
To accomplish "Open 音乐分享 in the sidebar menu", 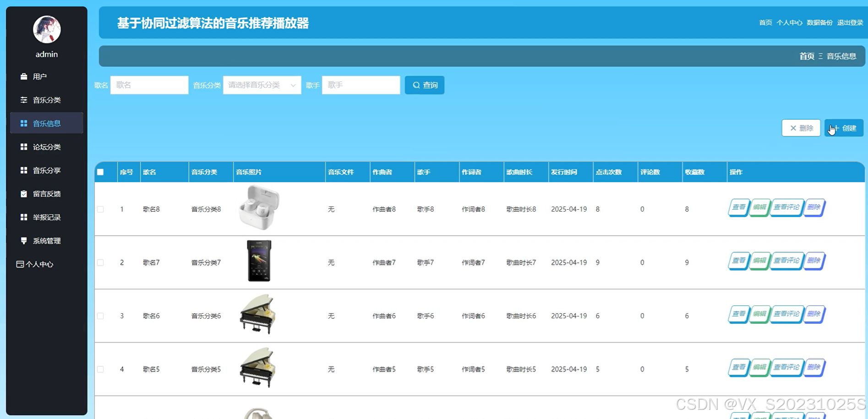I will click(x=47, y=170).
